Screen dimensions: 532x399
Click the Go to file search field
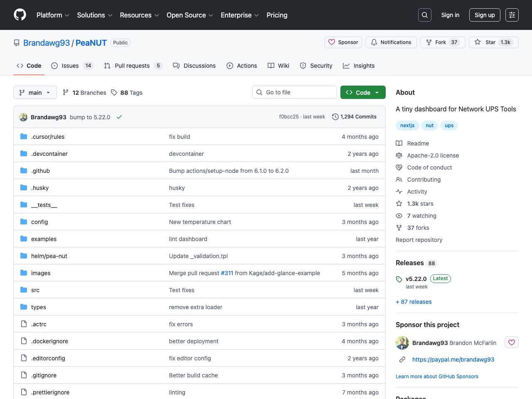pos(295,92)
